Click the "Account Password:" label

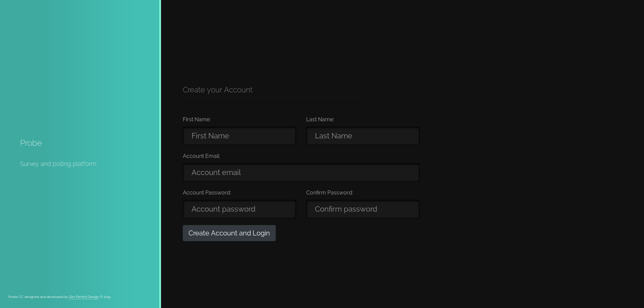click(207, 193)
